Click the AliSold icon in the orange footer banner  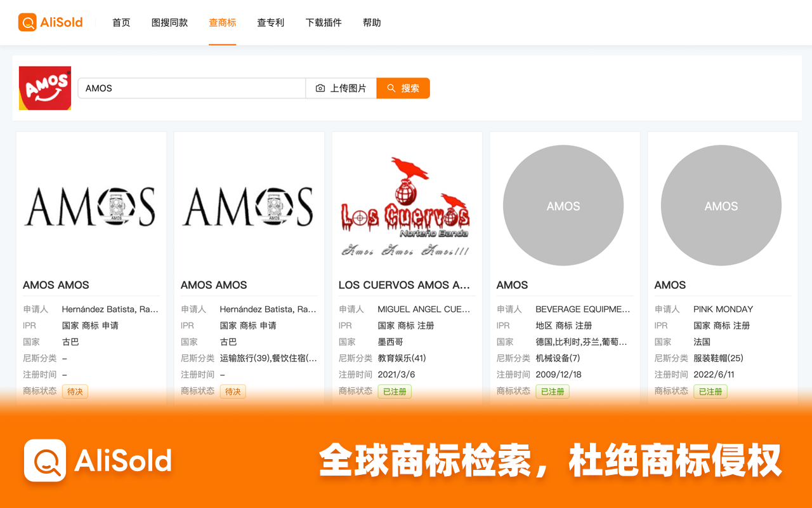click(x=46, y=461)
